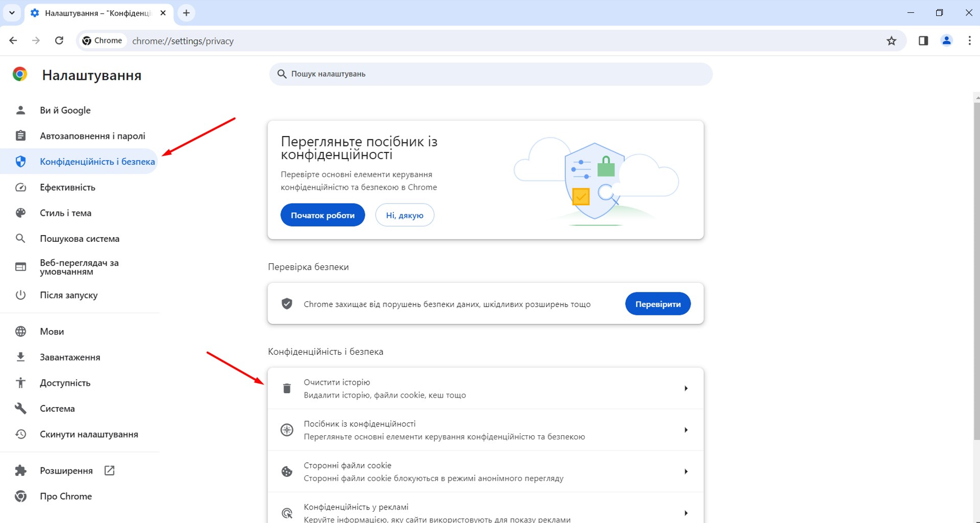Expand the Очистити історію row arrow
This screenshot has height=523, width=980.
click(x=686, y=389)
